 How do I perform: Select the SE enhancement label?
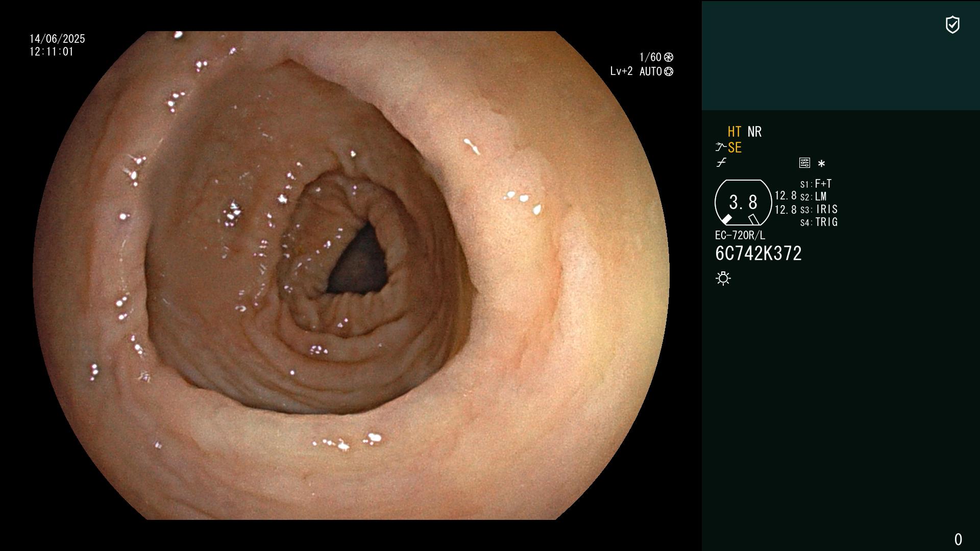(x=734, y=148)
